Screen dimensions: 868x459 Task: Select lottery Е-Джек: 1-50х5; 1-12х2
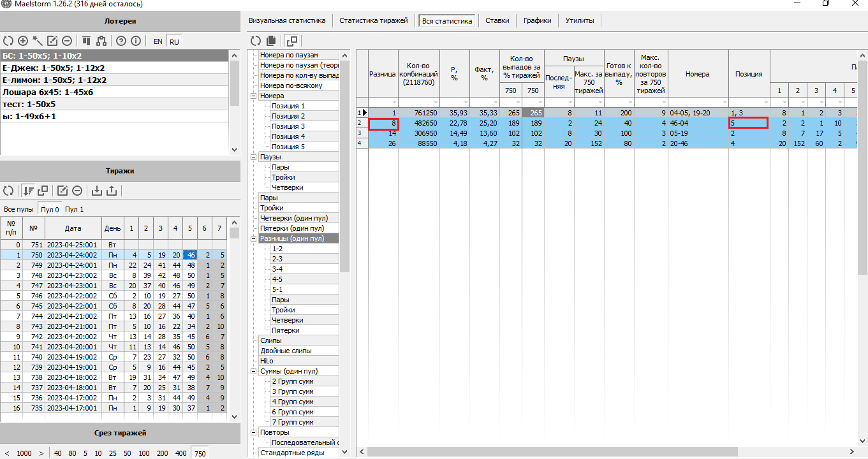[x=114, y=68]
